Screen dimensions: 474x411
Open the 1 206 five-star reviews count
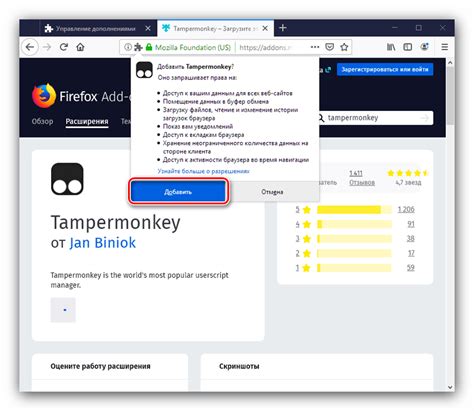pos(406,209)
